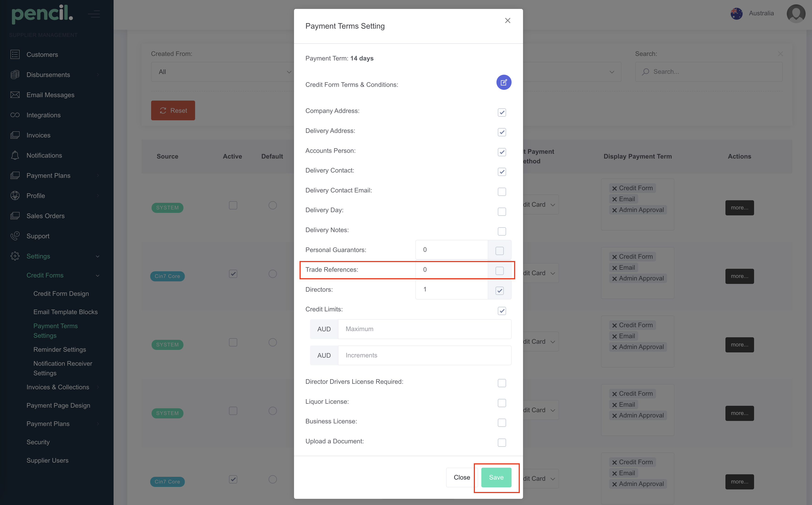
Task: Collapse the Settings menu chevron
Action: pyautogui.click(x=98, y=256)
